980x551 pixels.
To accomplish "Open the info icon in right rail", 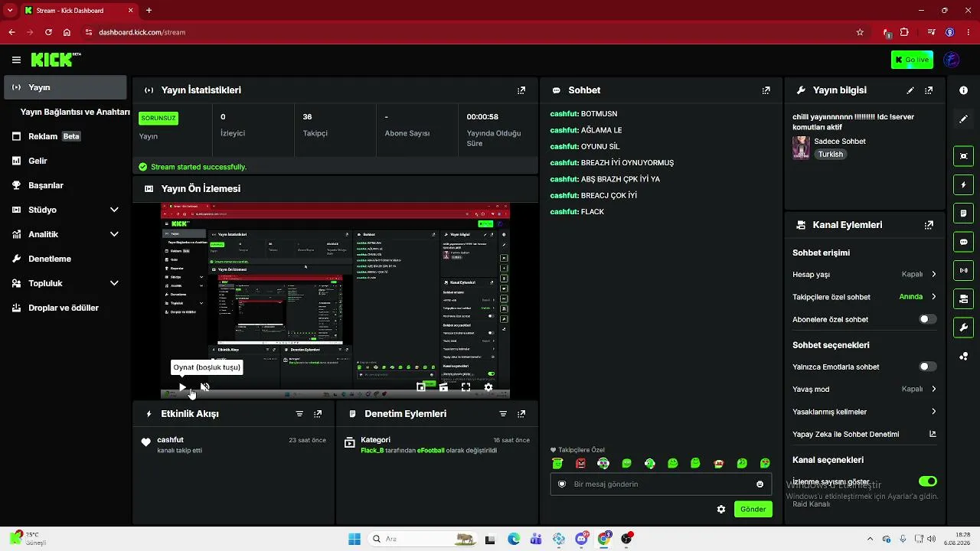I will tap(964, 90).
